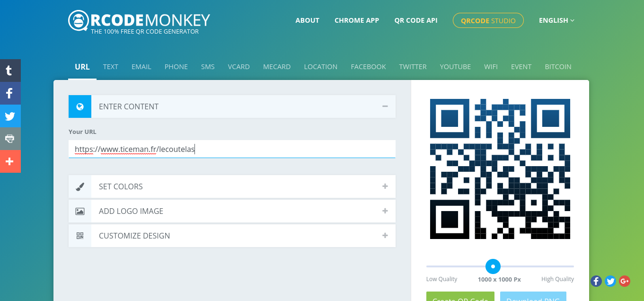The height and width of the screenshot is (301, 644).
Task: Click the Your URL field label
Action: click(82, 132)
